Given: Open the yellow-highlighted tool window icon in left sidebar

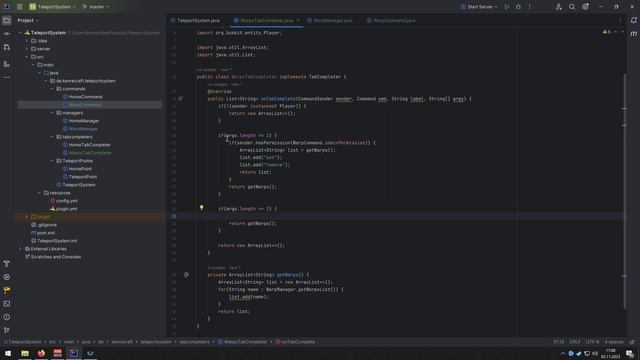Looking at the screenshot, I should click(x=7, y=290).
